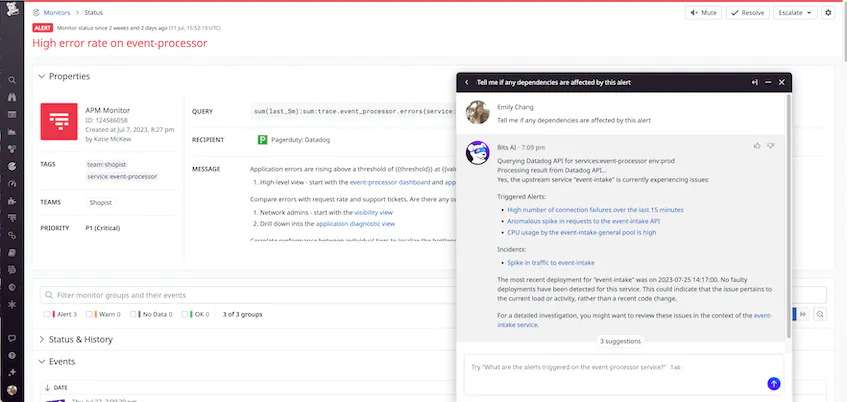Click the search magnifier in the left sidebar

[12, 80]
